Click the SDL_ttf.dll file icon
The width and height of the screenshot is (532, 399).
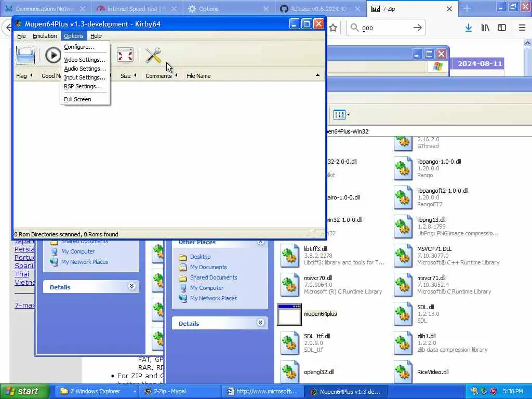290,343
